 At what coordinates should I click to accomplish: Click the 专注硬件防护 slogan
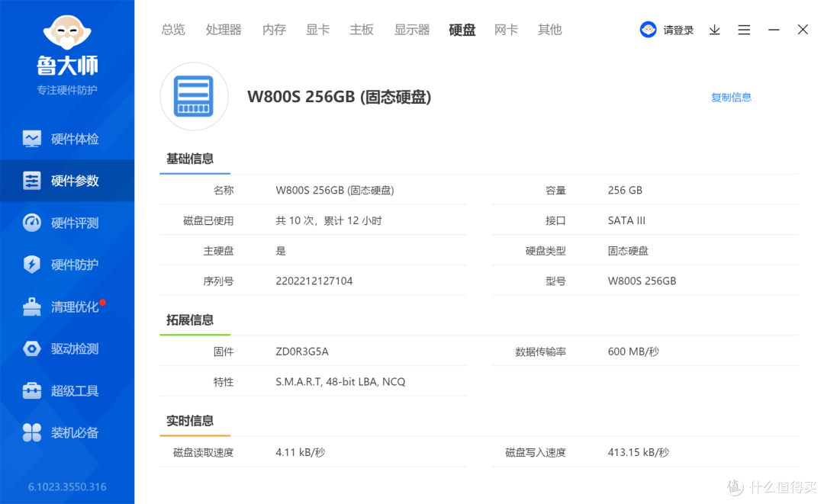pos(67,90)
